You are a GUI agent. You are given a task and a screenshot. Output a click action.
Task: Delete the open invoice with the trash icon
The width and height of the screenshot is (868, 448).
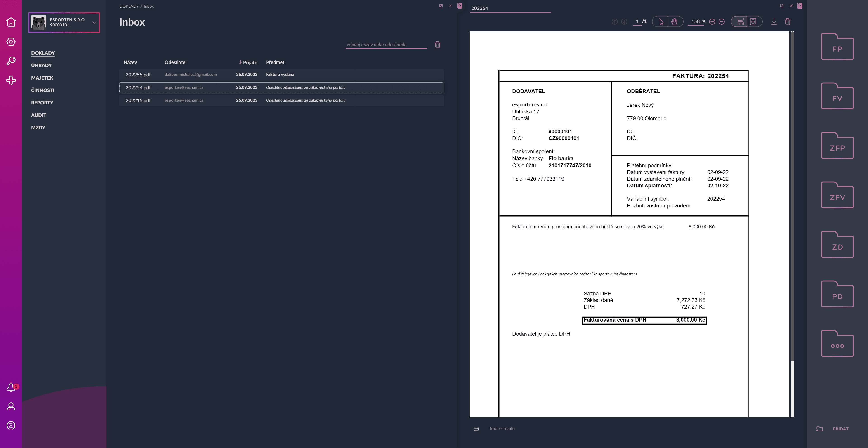pyautogui.click(x=788, y=21)
